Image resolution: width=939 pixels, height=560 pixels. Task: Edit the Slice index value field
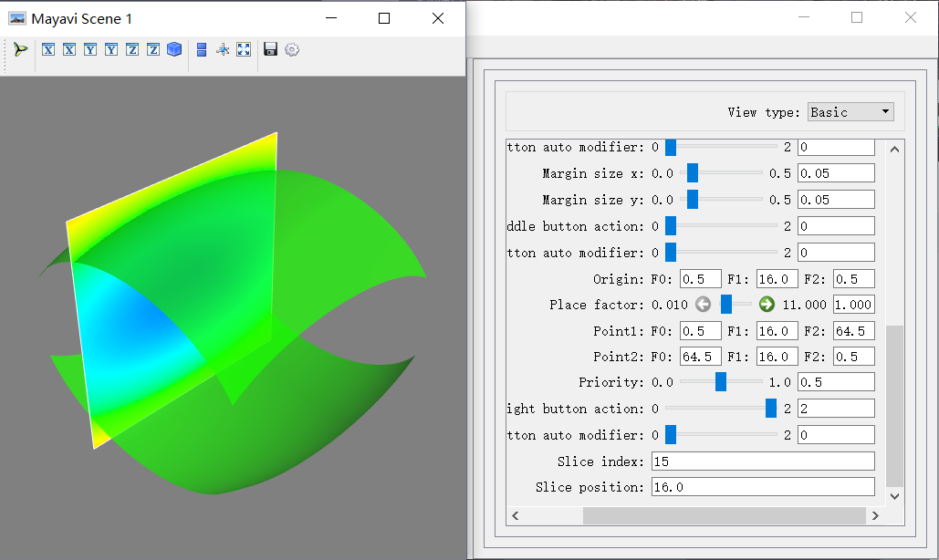tap(763, 461)
